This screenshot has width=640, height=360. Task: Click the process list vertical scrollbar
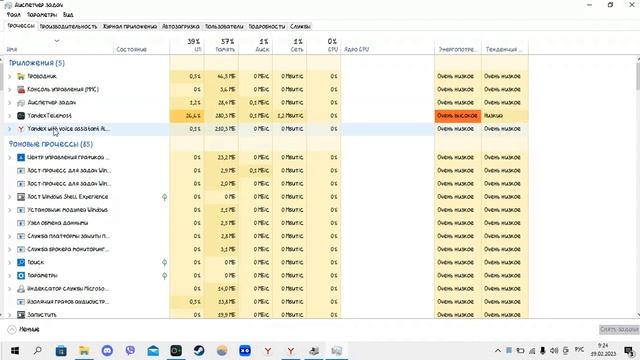pyautogui.click(x=638, y=188)
